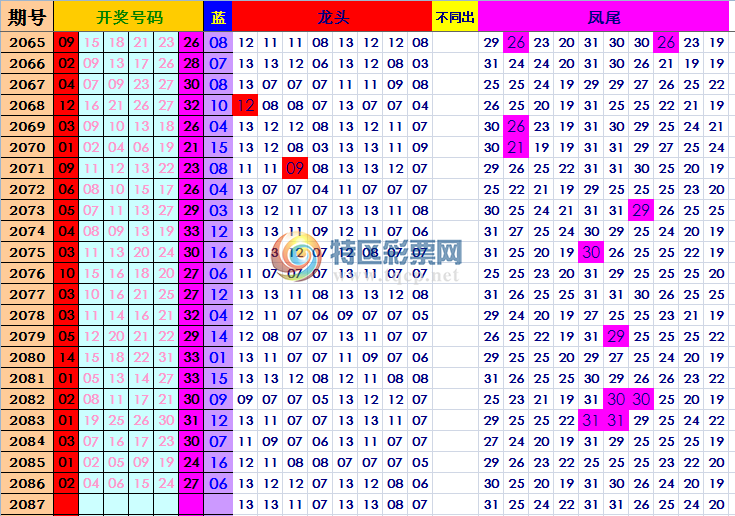
Task: Select period number 2073
Action: coord(27,210)
